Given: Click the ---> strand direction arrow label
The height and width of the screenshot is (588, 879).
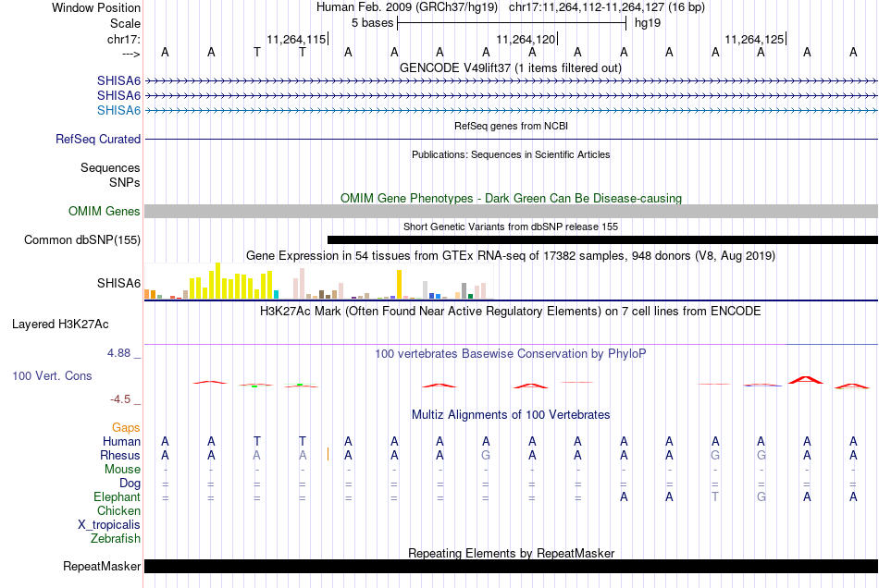Looking at the screenshot, I should tap(130, 54).
